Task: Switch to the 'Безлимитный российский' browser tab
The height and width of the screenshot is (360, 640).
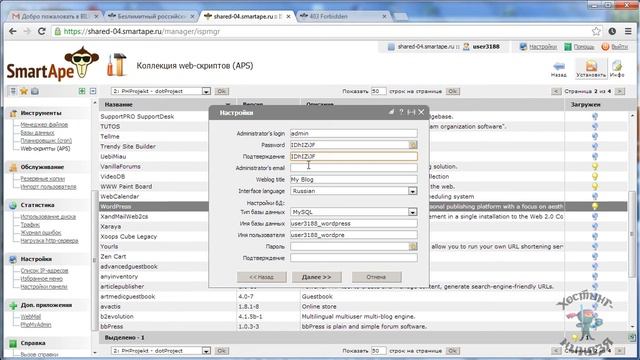Action: 150,16
